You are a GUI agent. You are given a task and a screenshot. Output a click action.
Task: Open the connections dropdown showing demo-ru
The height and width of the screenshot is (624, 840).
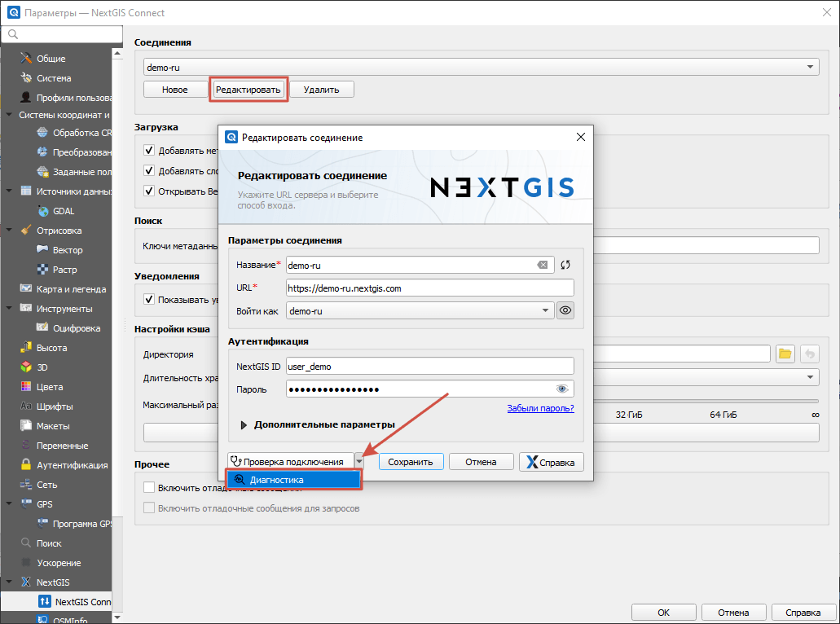(481, 67)
